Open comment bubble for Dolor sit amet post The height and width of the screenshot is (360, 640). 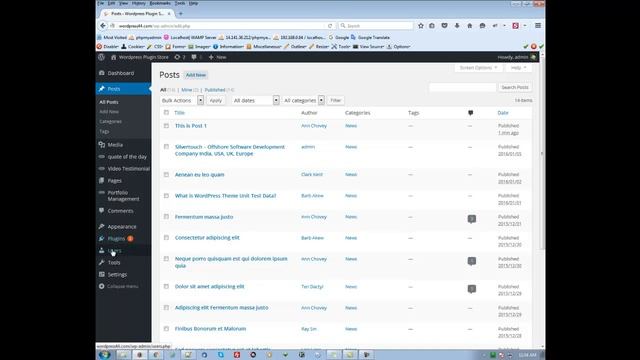pyautogui.click(x=471, y=289)
